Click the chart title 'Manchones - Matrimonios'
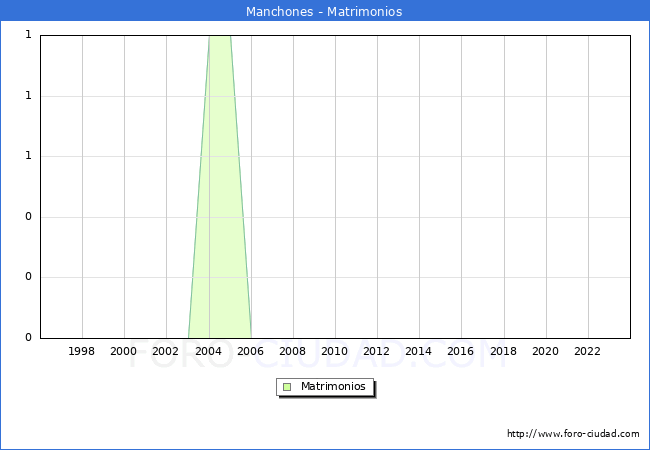The image size is (650, 450). [x=324, y=11]
